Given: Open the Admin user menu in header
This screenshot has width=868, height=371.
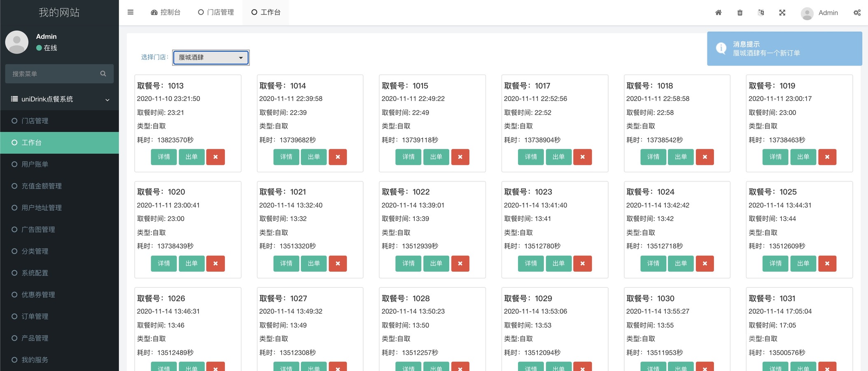Looking at the screenshot, I should coord(819,13).
